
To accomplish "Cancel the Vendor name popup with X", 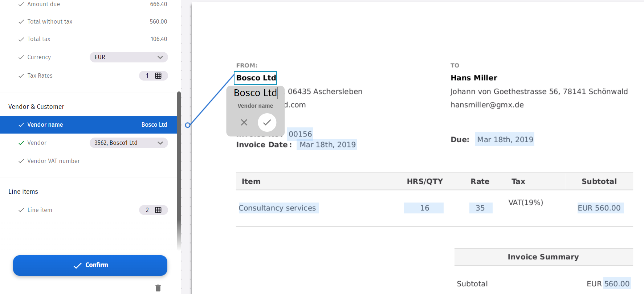I will point(244,122).
